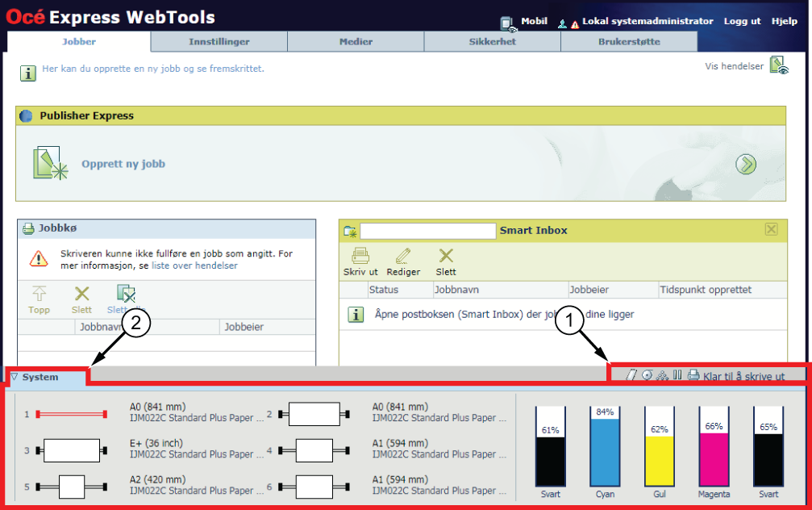The height and width of the screenshot is (510, 812).
Task: Open the liste over hendelser link
Action: [194, 265]
